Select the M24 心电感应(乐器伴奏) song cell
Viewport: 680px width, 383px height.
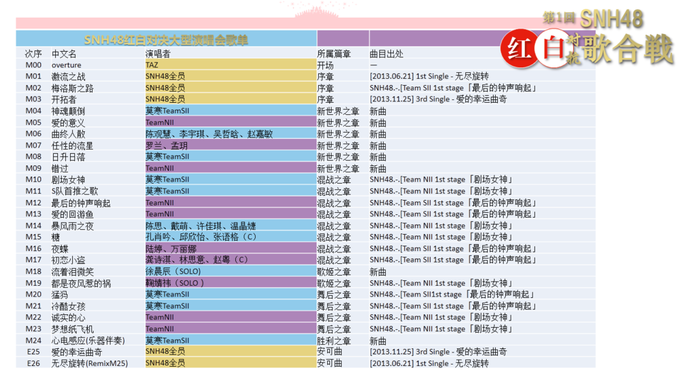(88, 340)
